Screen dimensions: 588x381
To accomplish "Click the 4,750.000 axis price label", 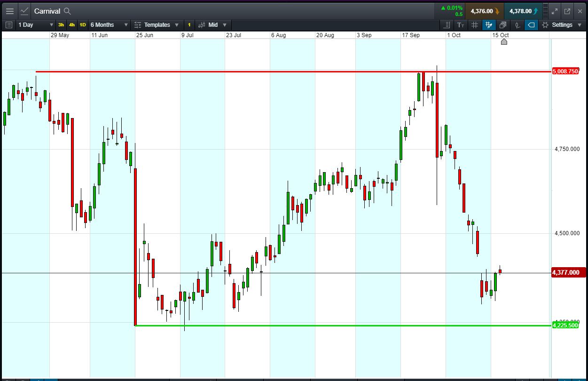I will click(567, 149).
